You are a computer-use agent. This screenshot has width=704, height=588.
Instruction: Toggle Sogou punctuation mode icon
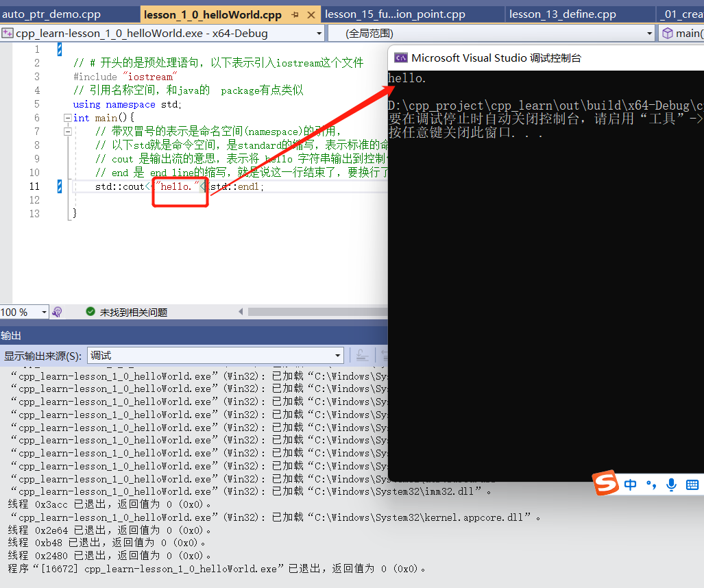coord(651,485)
